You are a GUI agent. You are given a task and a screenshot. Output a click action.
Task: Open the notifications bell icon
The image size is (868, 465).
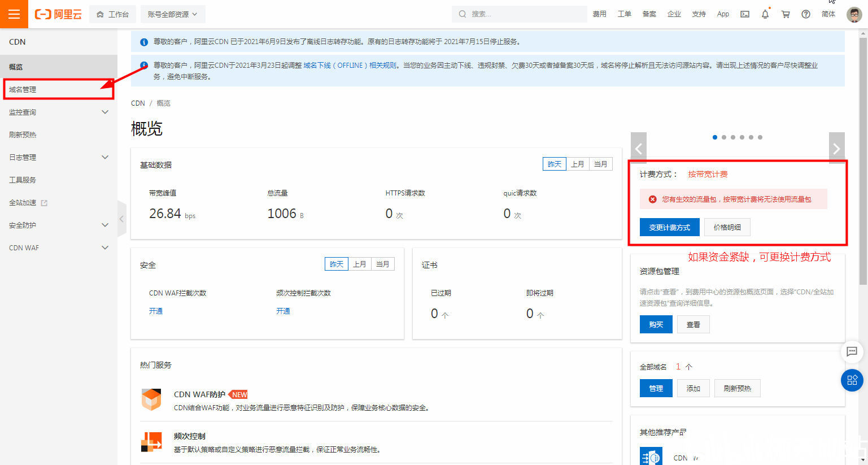[x=765, y=14]
